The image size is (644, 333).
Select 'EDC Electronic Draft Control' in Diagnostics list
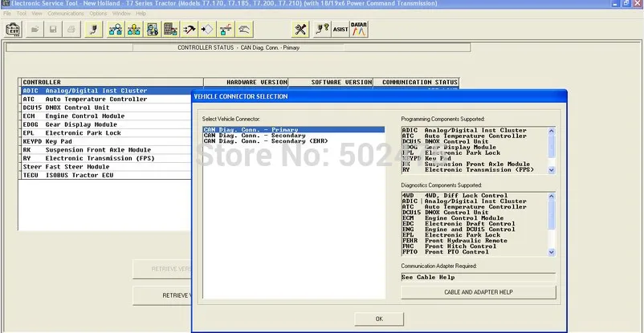475,224
